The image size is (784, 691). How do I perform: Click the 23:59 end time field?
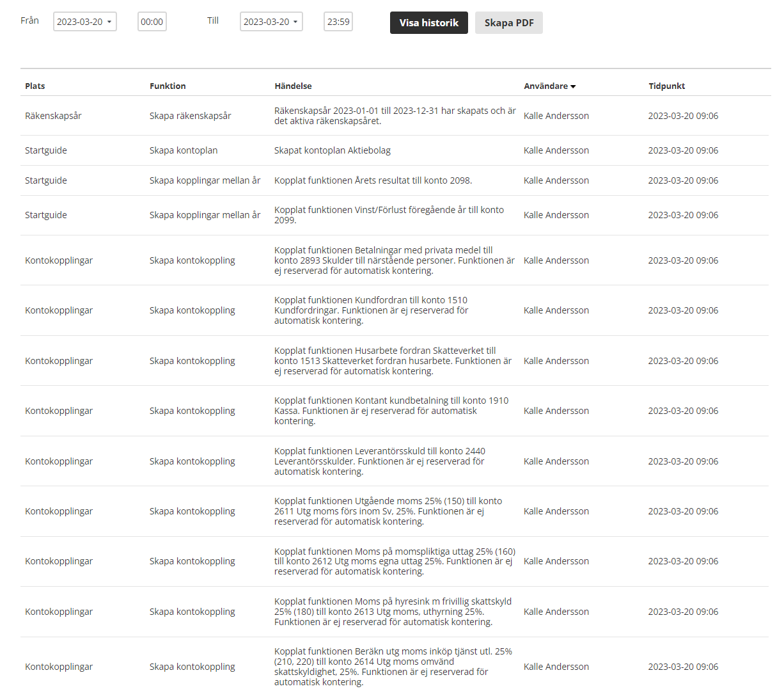[x=338, y=22]
